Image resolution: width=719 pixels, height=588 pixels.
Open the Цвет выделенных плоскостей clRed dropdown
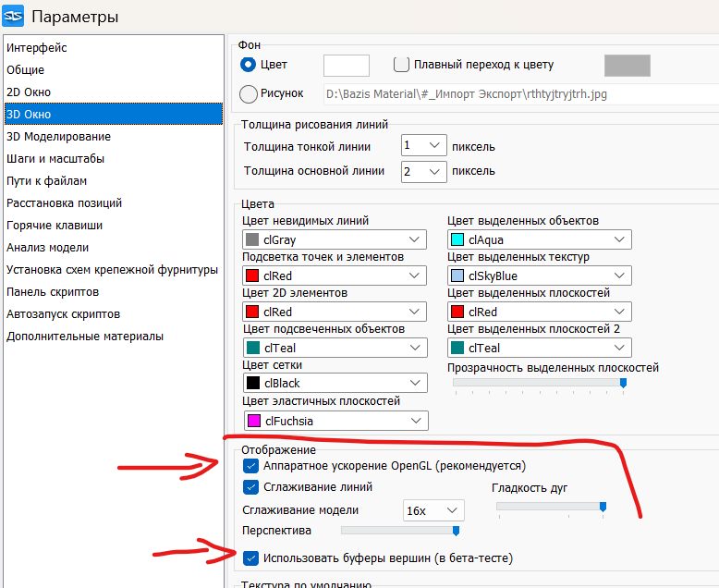click(540, 312)
